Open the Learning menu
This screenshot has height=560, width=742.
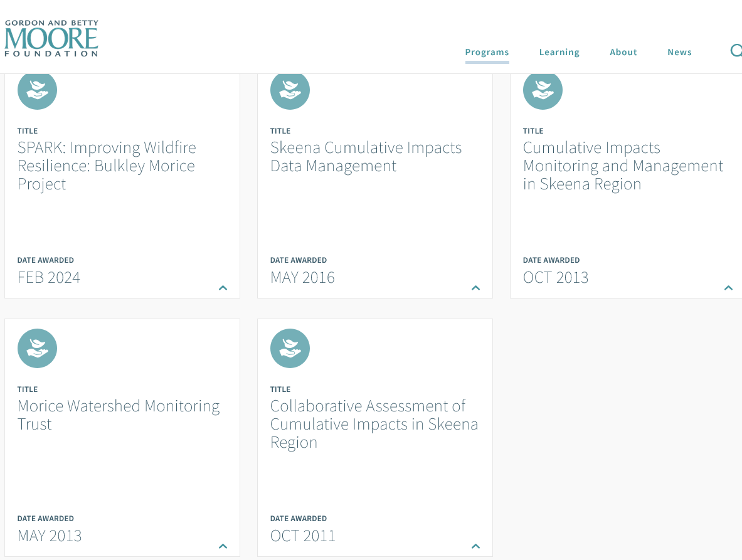click(559, 52)
